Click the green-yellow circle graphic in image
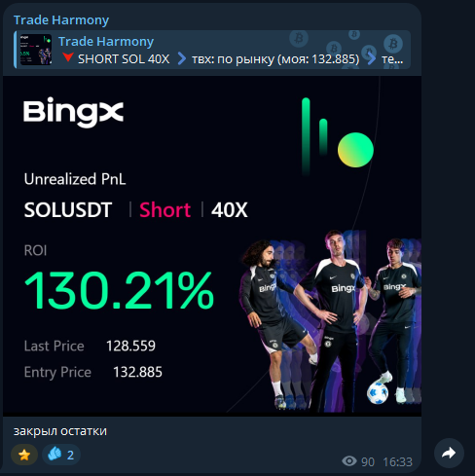475x476 pixels. [x=355, y=150]
